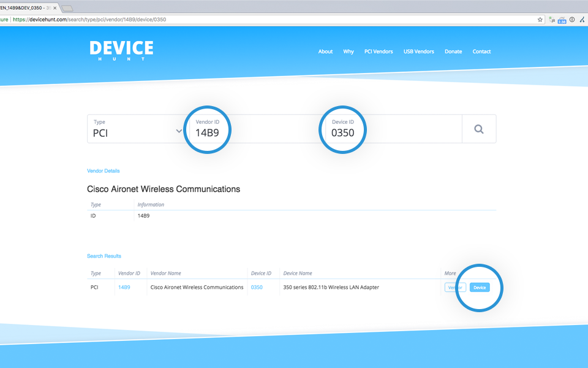Screen dimensions: 588x368
Task: Browse the USB Vendors list
Action: coord(419,52)
